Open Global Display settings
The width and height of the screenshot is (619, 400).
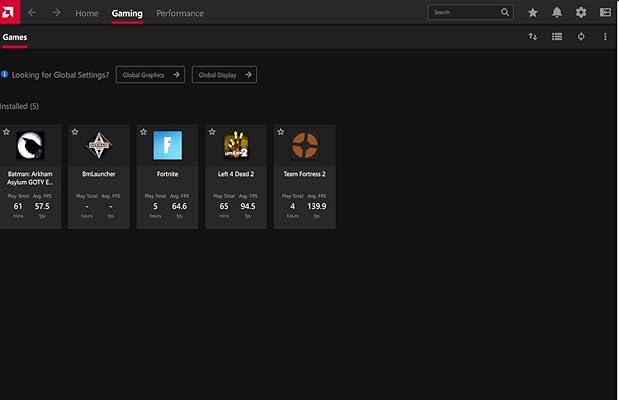(x=224, y=75)
